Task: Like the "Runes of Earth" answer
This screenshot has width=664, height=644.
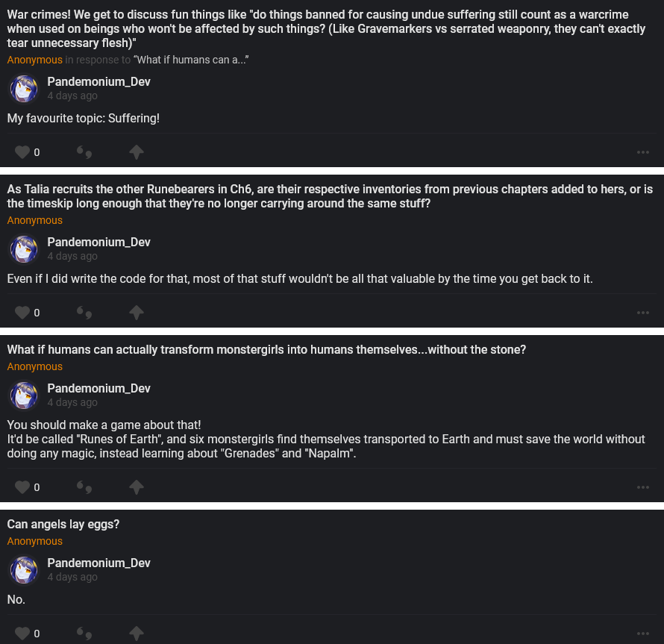Action: click(22, 487)
